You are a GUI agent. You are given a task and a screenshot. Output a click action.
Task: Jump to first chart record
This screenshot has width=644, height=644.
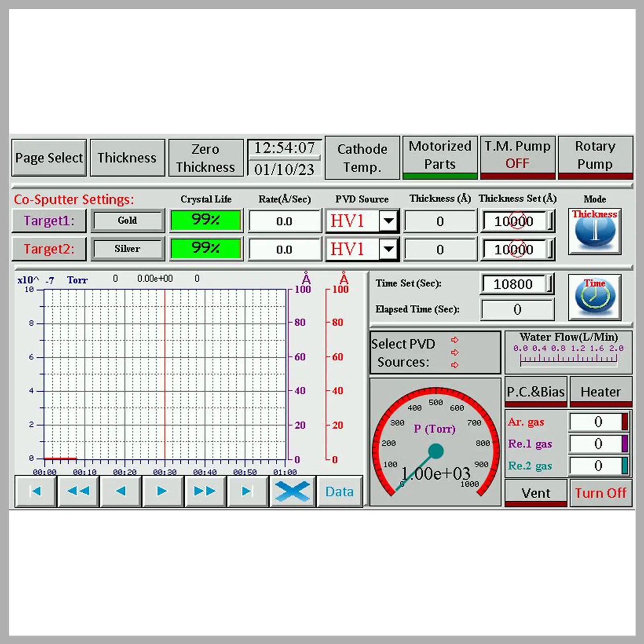coord(35,491)
